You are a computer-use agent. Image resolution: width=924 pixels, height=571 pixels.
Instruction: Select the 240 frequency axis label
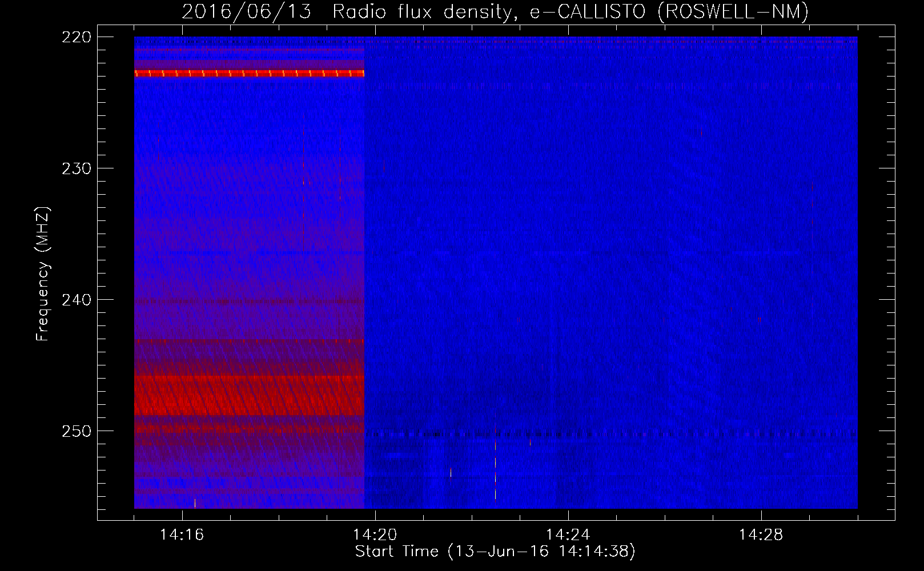(x=77, y=300)
